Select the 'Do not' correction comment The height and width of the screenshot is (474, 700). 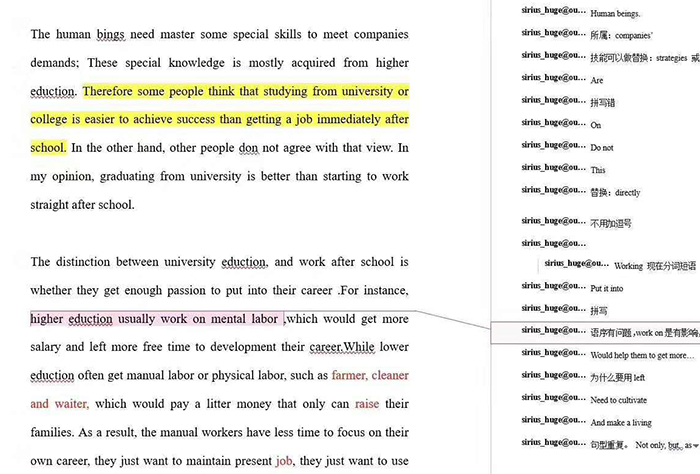point(602,147)
